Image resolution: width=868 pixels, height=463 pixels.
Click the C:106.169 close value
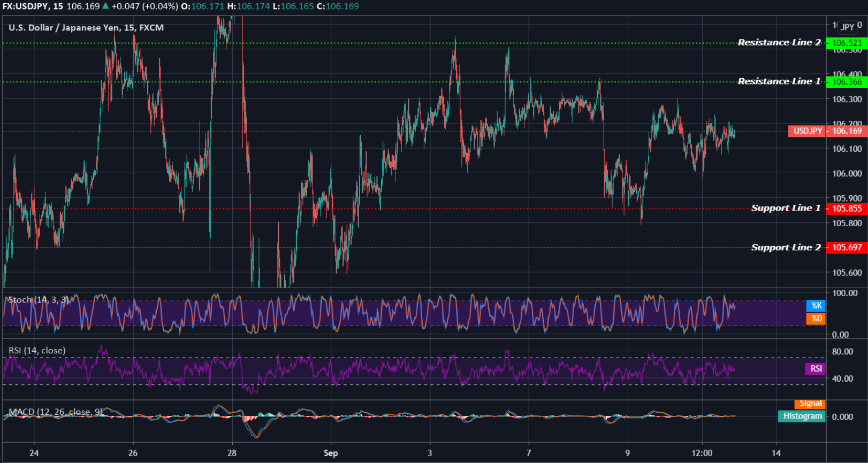338,6
